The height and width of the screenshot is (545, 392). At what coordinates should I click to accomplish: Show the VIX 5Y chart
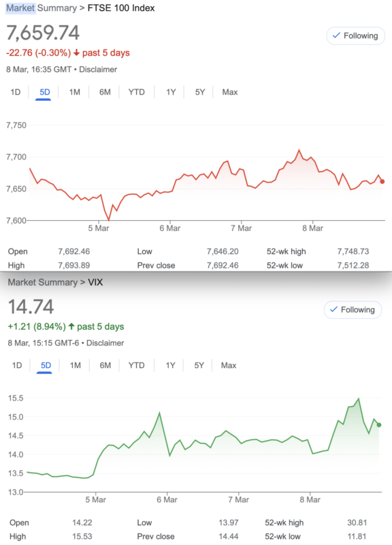pos(199,365)
